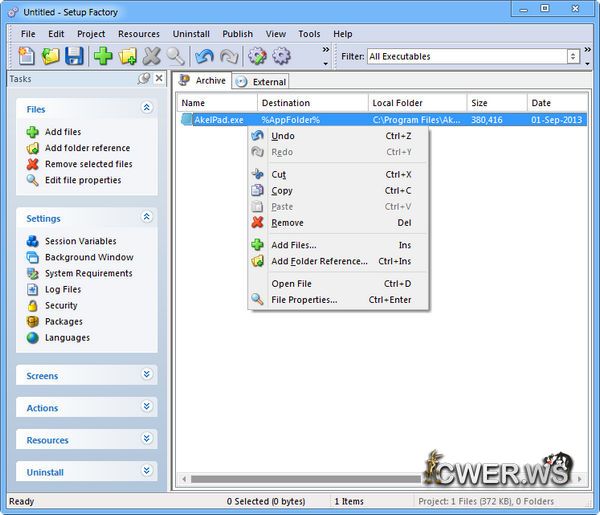The height and width of the screenshot is (515, 600).
Task: Select File Properties... in context menu
Action: pyautogui.click(x=304, y=299)
